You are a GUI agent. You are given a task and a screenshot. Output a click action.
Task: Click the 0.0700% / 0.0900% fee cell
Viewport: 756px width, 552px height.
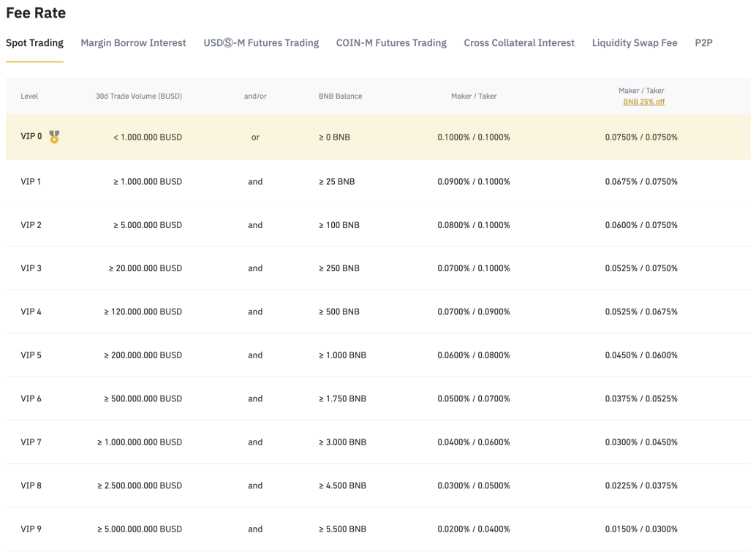click(x=474, y=312)
